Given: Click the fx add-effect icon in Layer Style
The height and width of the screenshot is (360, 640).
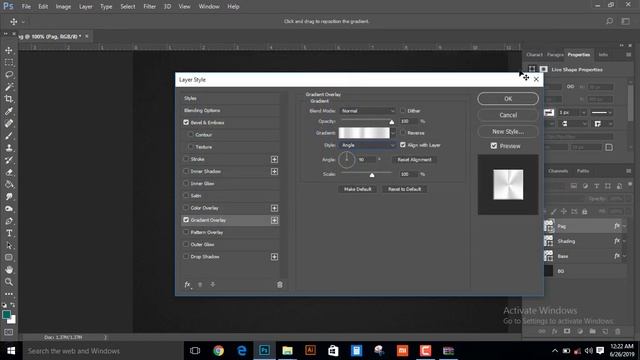Looking at the screenshot, I should pos(187,284).
